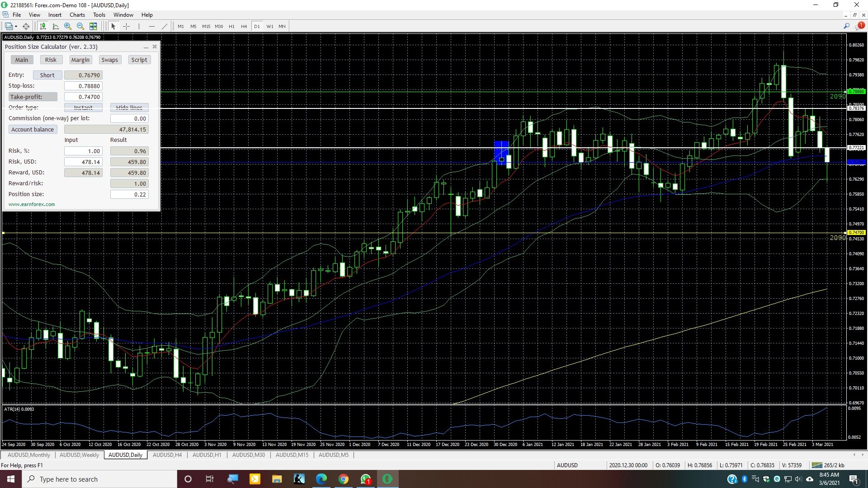Click the Risk USD input field
The height and width of the screenshot is (488, 868).
[x=83, y=162]
